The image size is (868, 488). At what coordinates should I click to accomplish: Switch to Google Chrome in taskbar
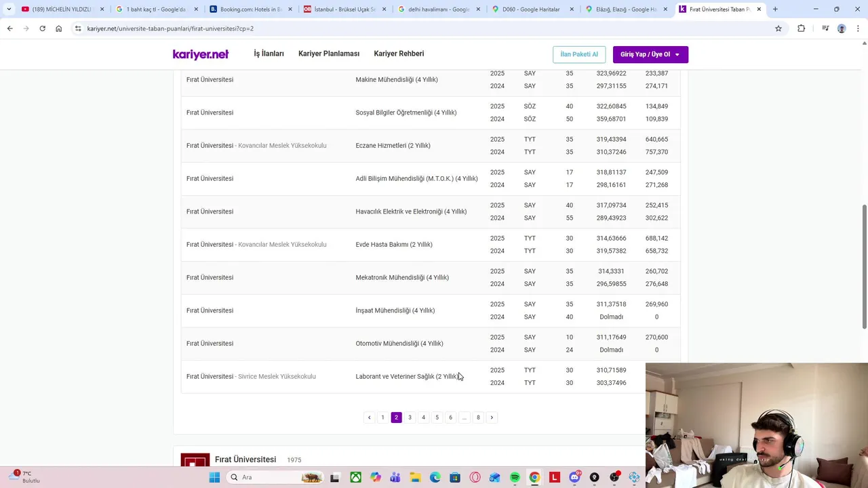point(534,477)
